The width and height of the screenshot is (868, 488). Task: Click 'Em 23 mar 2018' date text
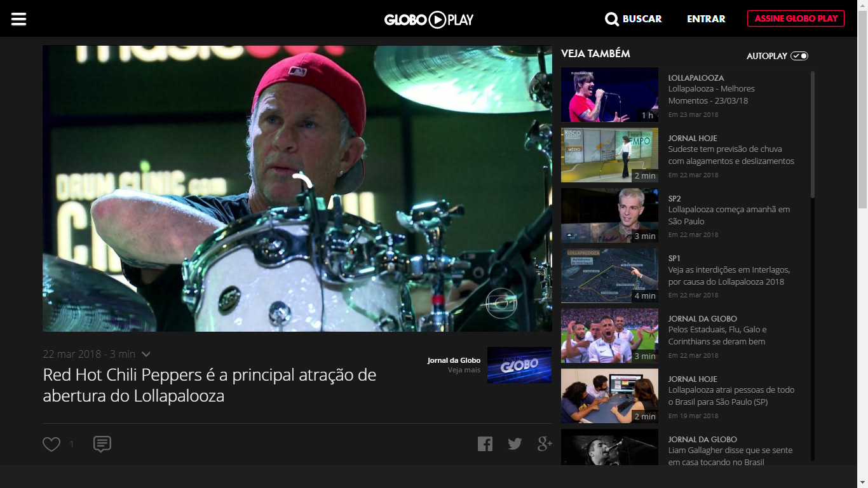point(693,114)
